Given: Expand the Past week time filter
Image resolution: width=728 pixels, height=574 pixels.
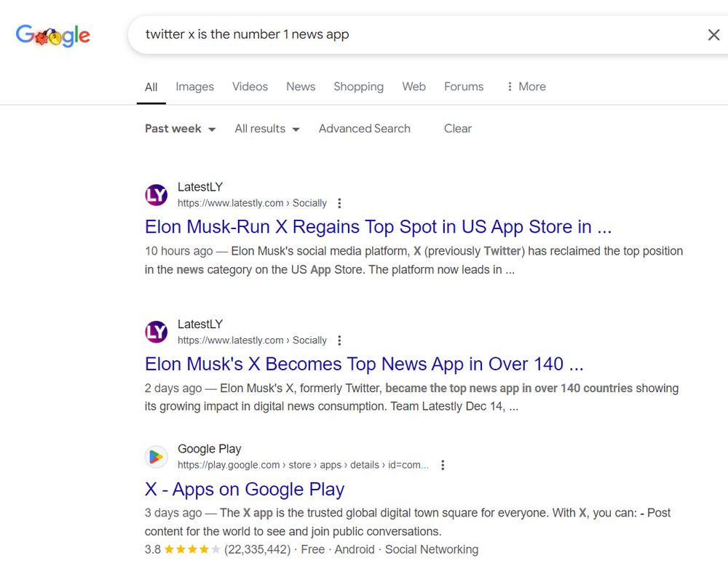Looking at the screenshot, I should 180,129.
